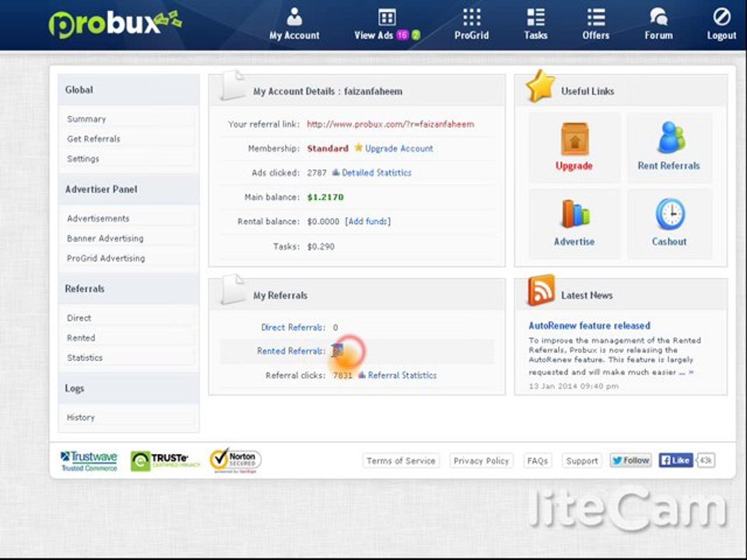Image resolution: width=747 pixels, height=560 pixels.
Task: Click the Useful Links star icon
Action: (x=540, y=86)
